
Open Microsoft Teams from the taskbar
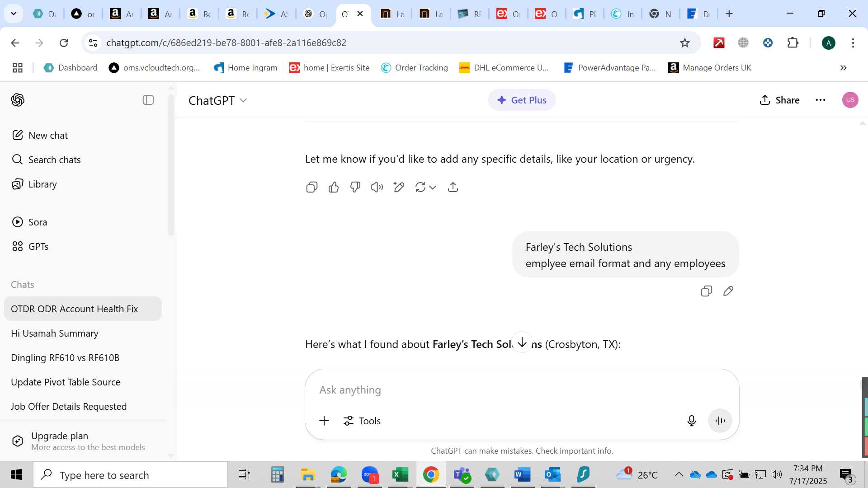pyautogui.click(x=462, y=475)
